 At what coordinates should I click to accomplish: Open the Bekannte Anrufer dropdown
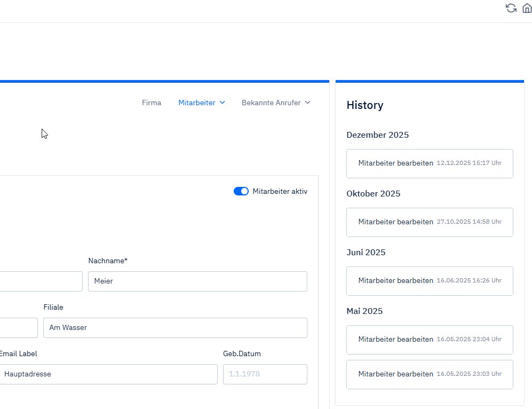point(276,103)
